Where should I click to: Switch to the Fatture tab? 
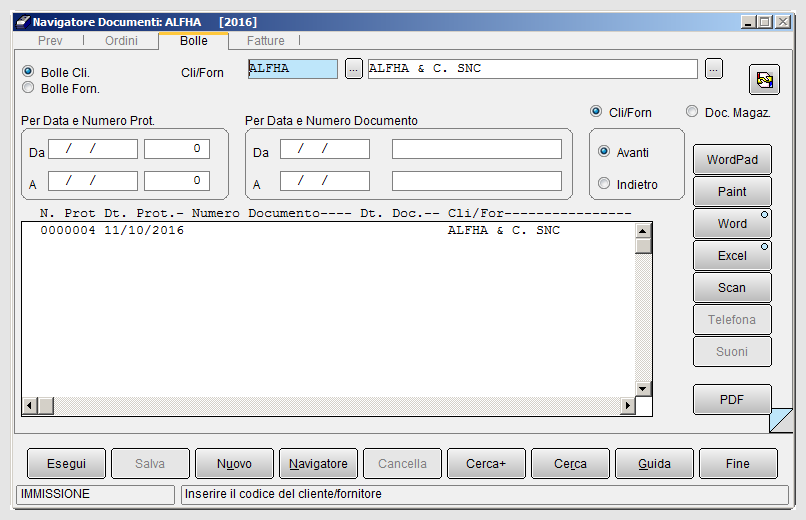(x=265, y=41)
